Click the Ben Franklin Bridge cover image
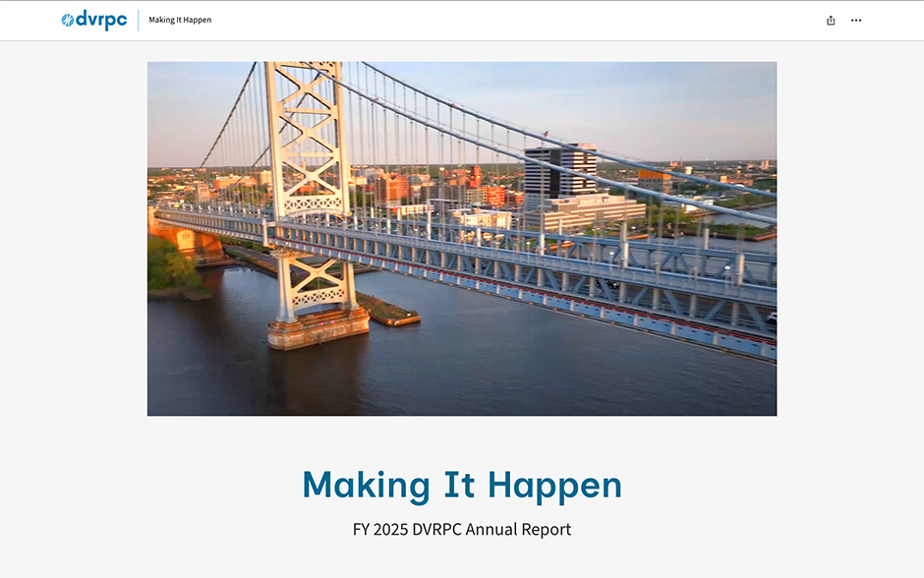This screenshot has height=578, width=924. coord(462,237)
